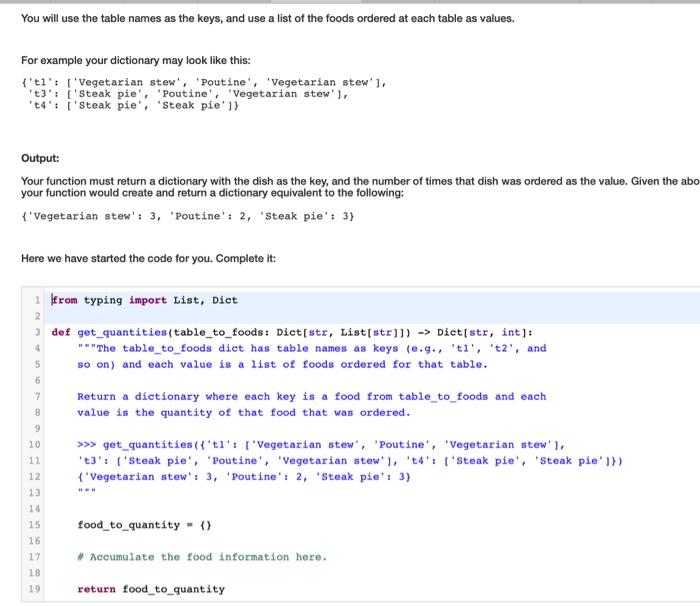This screenshot has height=606, width=700.
Task: Click line number 3 in the gutter
Action: [x=38, y=332]
